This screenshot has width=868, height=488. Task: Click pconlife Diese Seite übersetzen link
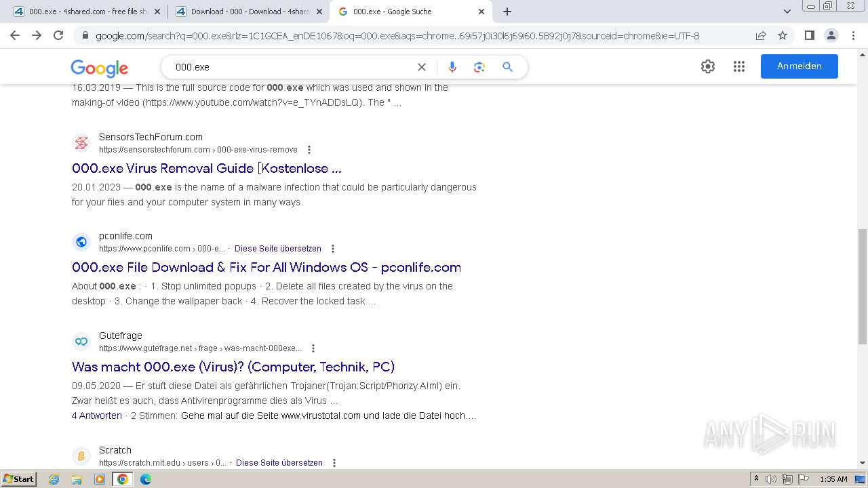[278, 249]
